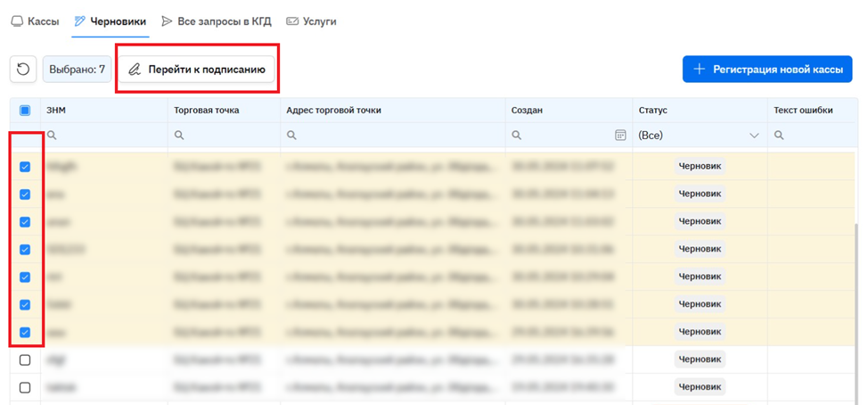
Task: Click search icon under Текст ошибки column
Action: (x=779, y=136)
